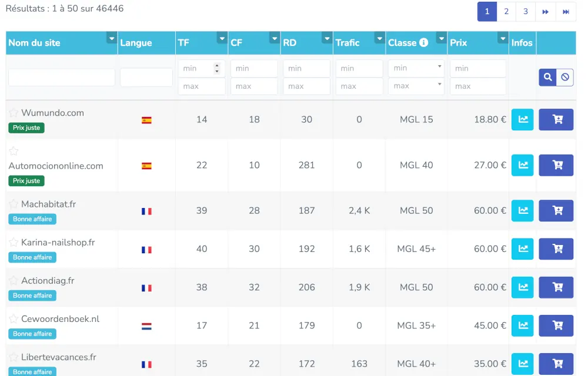Viewport: 588px width, 376px height.
Task: Add Automociononline.com to cart
Action: [556, 165]
